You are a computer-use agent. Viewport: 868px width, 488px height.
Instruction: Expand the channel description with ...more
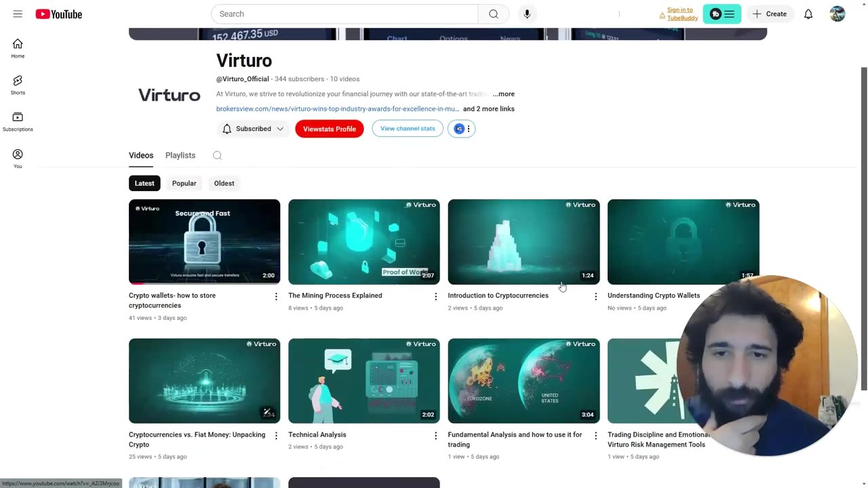(x=503, y=94)
